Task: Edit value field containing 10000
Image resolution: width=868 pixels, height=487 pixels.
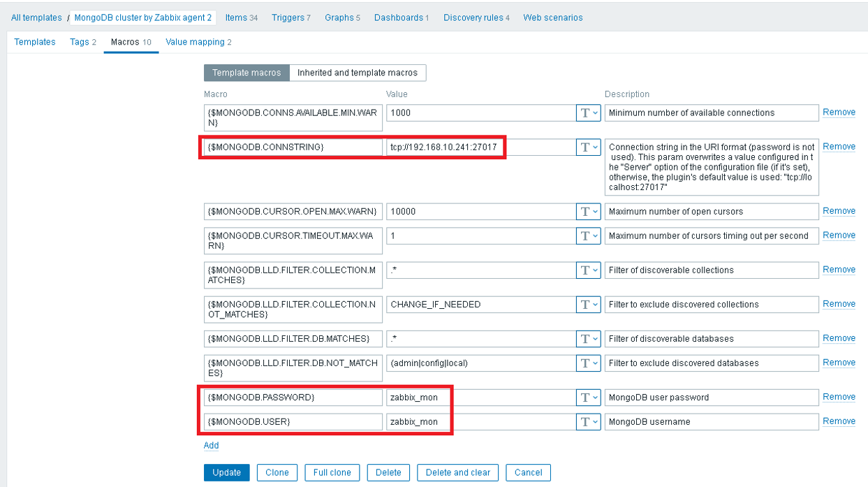Action: pyautogui.click(x=481, y=211)
